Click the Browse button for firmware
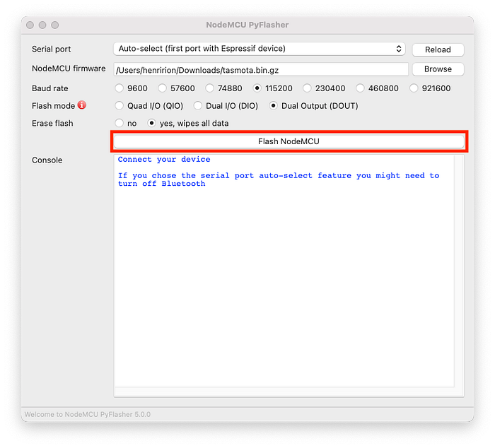 [438, 69]
